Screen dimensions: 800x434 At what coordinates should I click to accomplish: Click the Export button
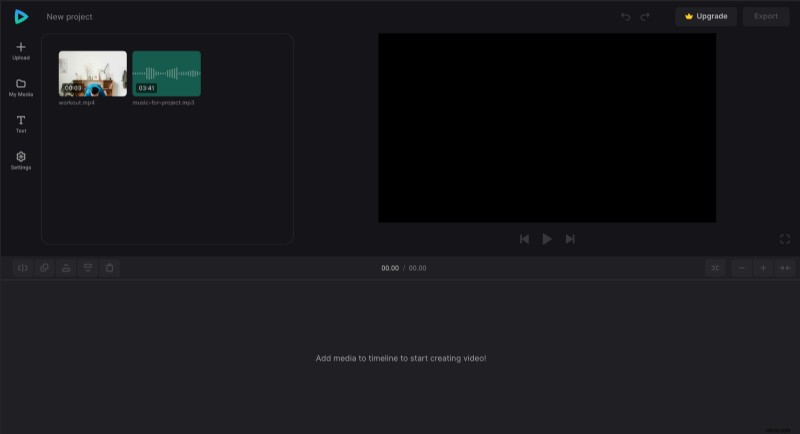tap(766, 16)
